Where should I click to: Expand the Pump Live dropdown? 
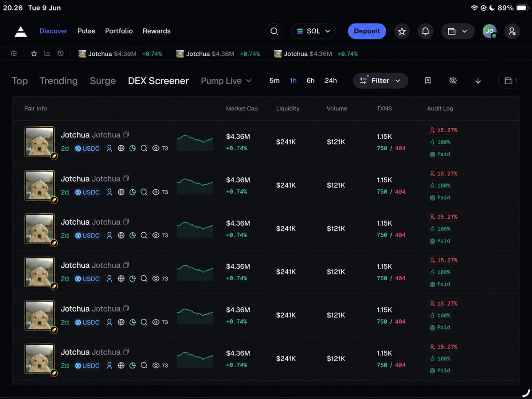pos(226,81)
